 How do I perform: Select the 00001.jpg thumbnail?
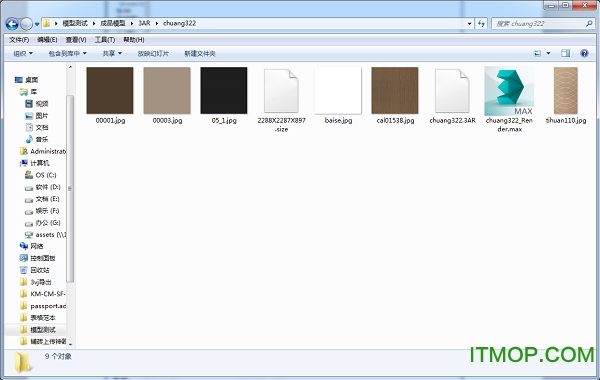coord(110,91)
